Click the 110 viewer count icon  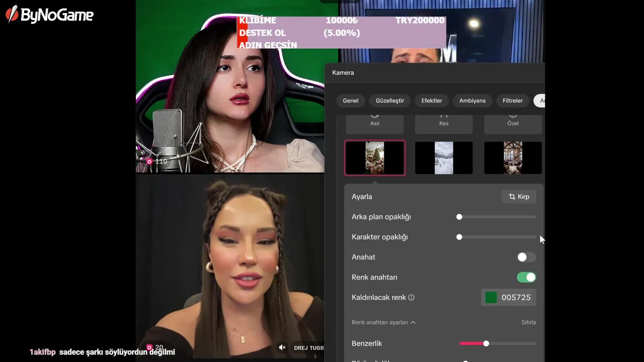(149, 161)
